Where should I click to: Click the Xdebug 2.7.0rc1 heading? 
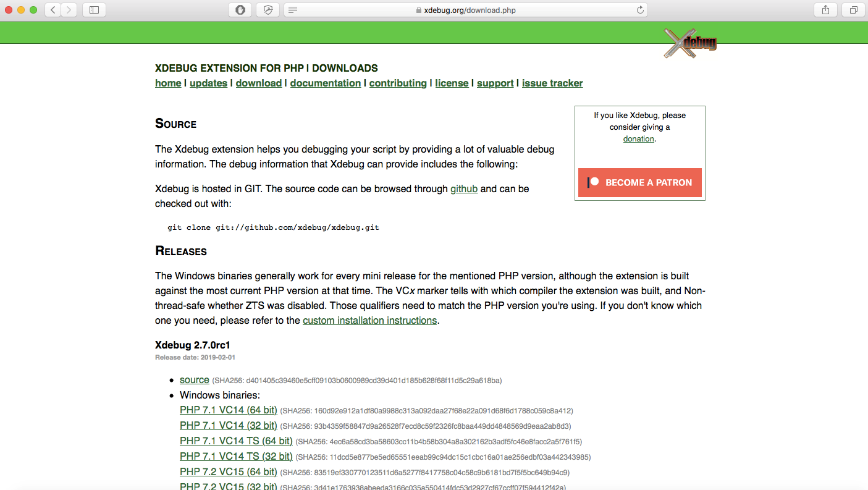pos(193,345)
